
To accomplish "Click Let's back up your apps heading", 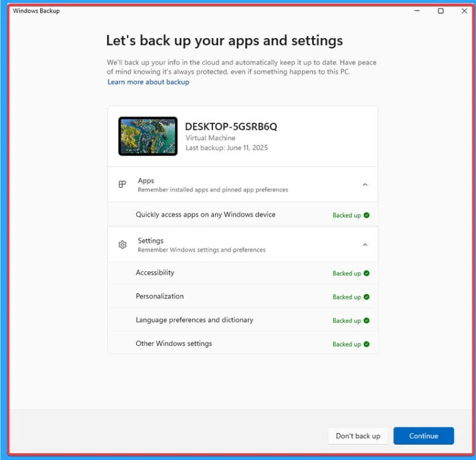I will pyautogui.click(x=224, y=40).
